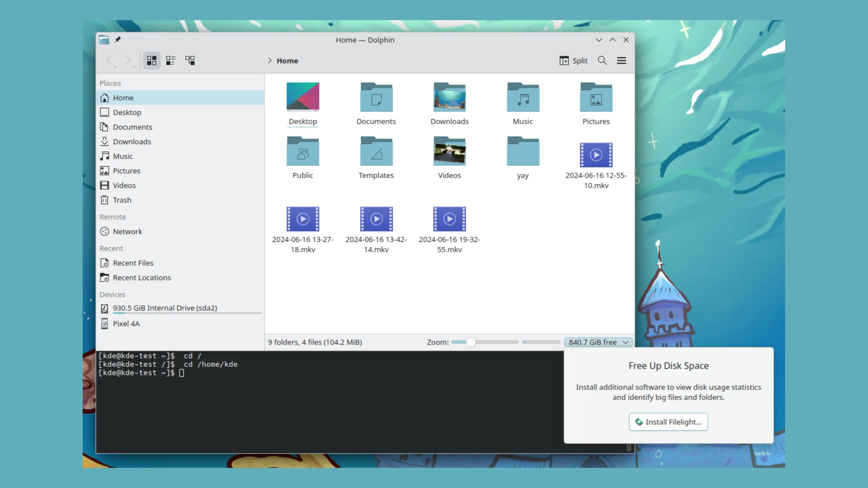Screen dimensions: 868x488
Task: Go forward with the forward arrow
Action: pyautogui.click(x=128, y=61)
